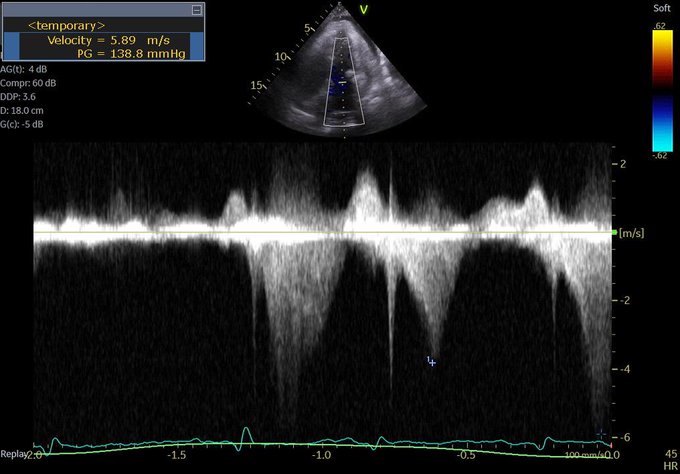Image resolution: width=680 pixels, height=474 pixels.
Task: Select the PG = 138.8 mmHg reading
Action: [131, 54]
